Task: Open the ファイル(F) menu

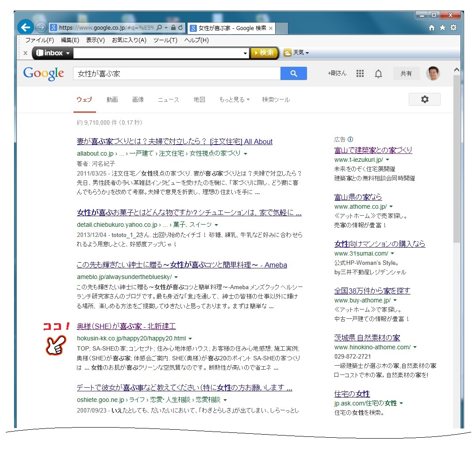Action: pyautogui.click(x=39, y=40)
